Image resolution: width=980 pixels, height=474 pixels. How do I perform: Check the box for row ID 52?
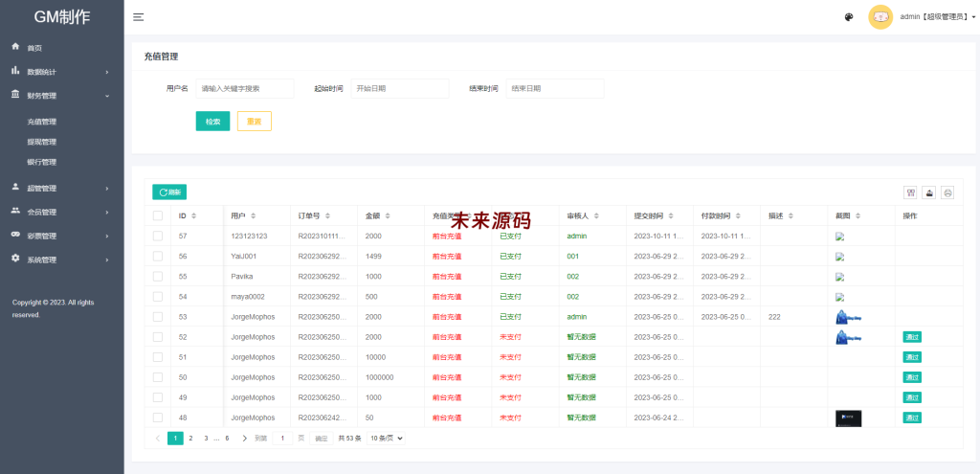[158, 336]
